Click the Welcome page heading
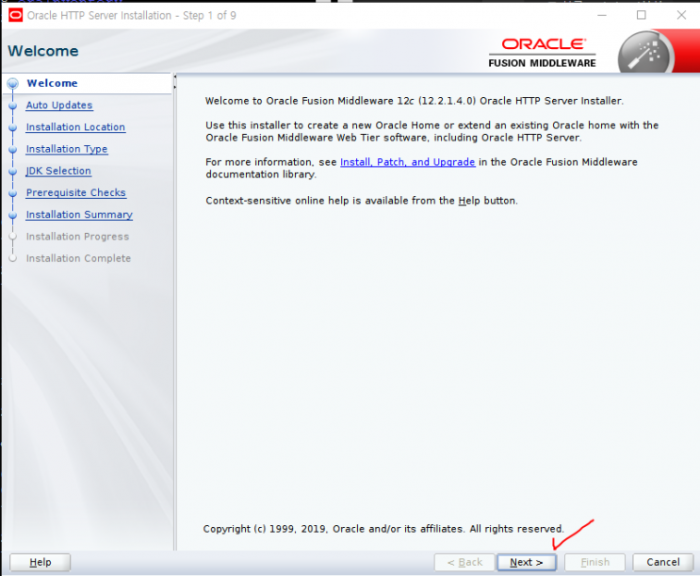 pos(43,51)
